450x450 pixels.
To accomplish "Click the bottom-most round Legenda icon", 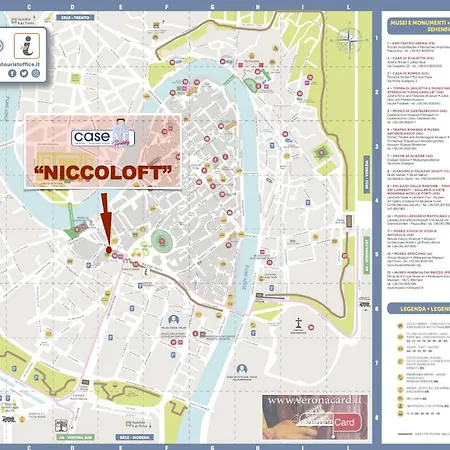I will point(400,414).
